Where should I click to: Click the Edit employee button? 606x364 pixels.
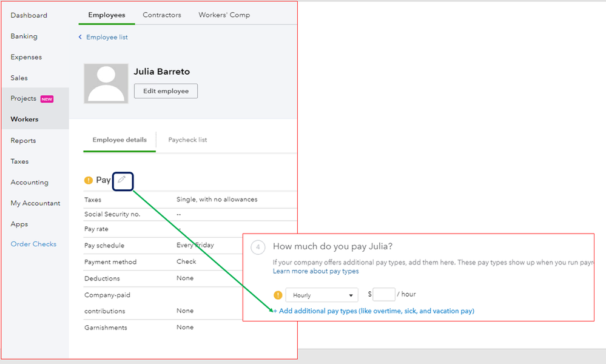tap(166, 91)
